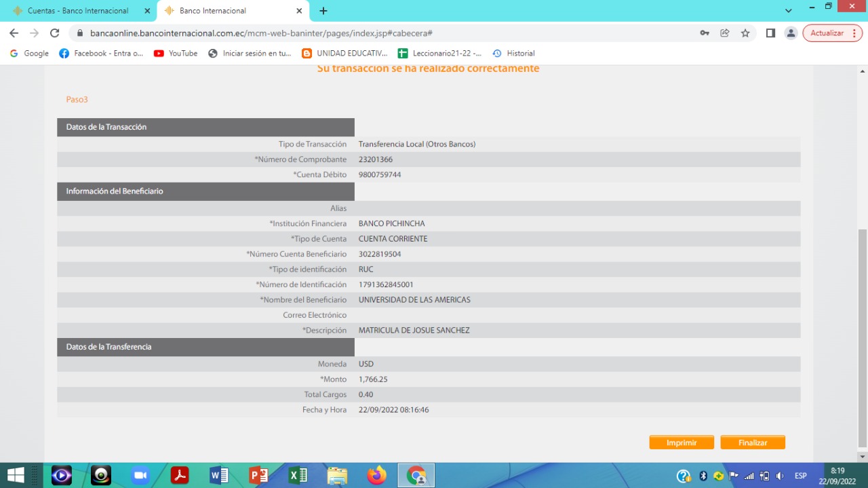This screenshot has width=868, height=488.
Task: Toggle the browser side panel
Action: (770, 33)
